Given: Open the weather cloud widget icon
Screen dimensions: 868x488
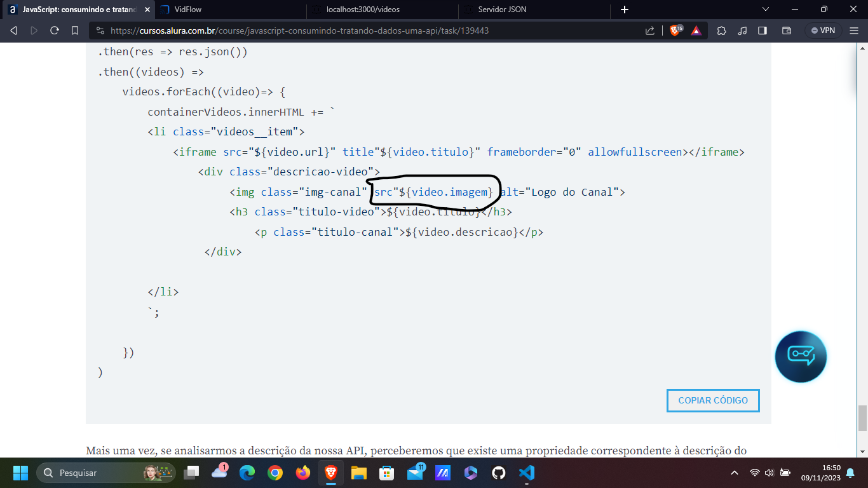Looking at the screenshot, I should click(219, 473).
